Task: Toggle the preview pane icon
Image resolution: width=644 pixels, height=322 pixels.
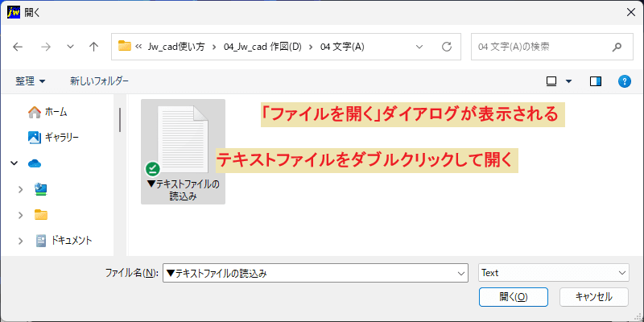Action: pos(596,81)
